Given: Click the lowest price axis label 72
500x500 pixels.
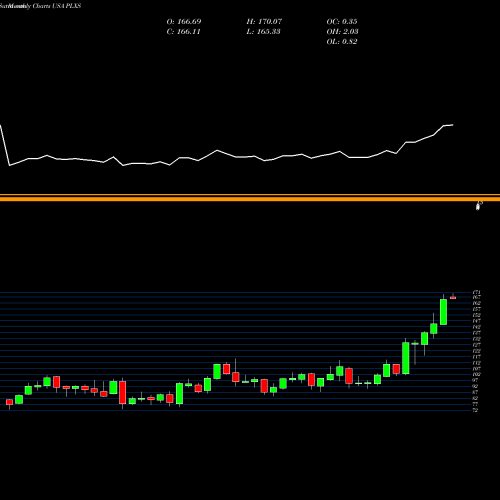Looking at the screenshot, I should click(x=476, y=410).
